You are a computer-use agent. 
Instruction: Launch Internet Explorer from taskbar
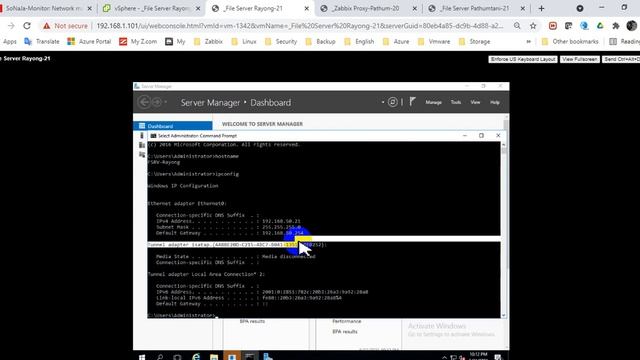point(196,357)
